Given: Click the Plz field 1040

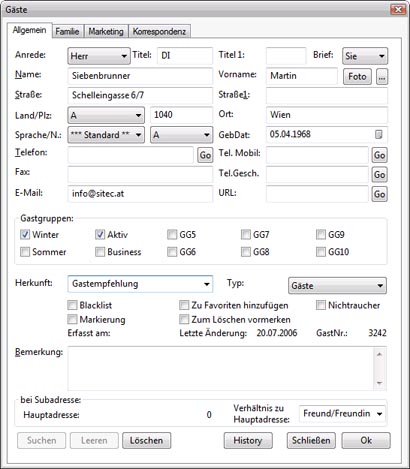Looking at the screenshot, I should coord(181,115).
